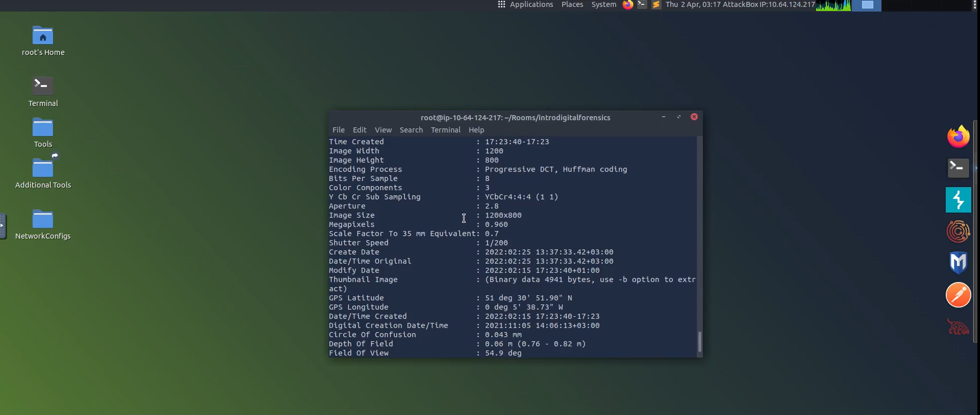
Task: Click the Image Size value 1200x800
Action: click(x=503, y=215)
